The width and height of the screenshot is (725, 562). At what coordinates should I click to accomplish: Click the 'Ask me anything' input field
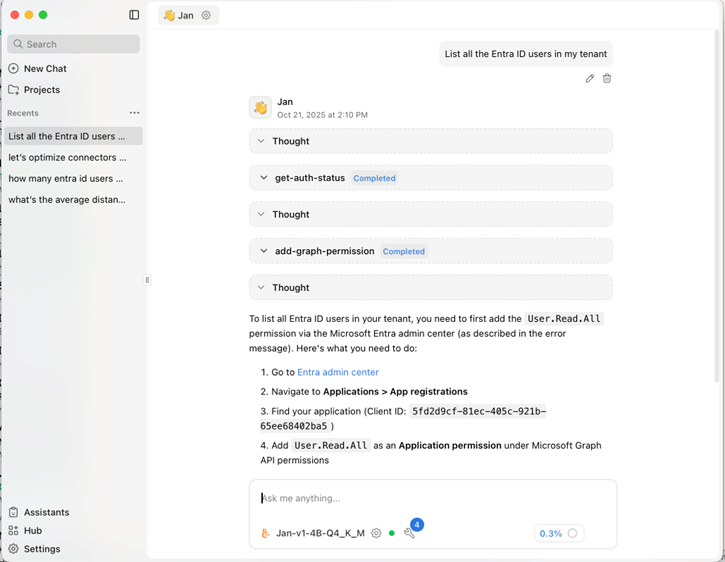(432, 498)
